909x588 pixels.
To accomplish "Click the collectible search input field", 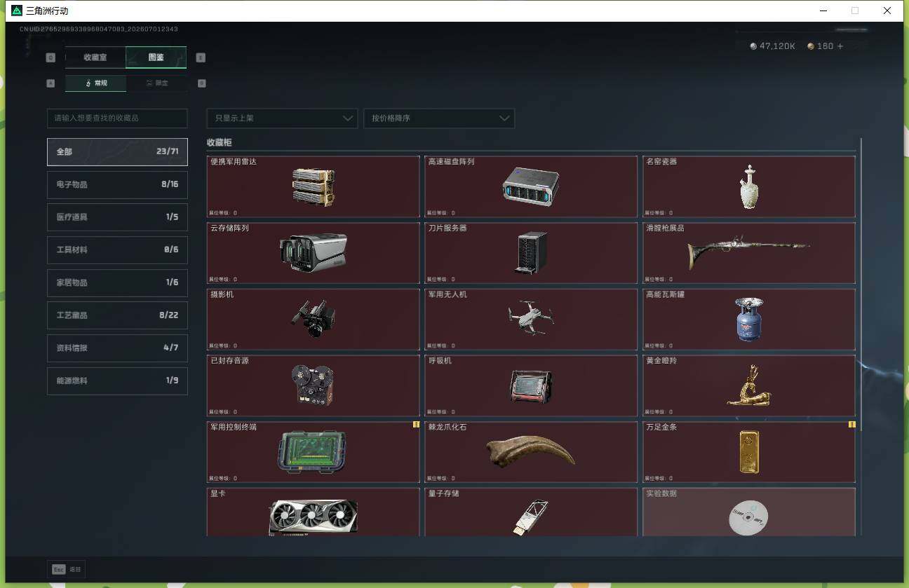I will [117, 118].
